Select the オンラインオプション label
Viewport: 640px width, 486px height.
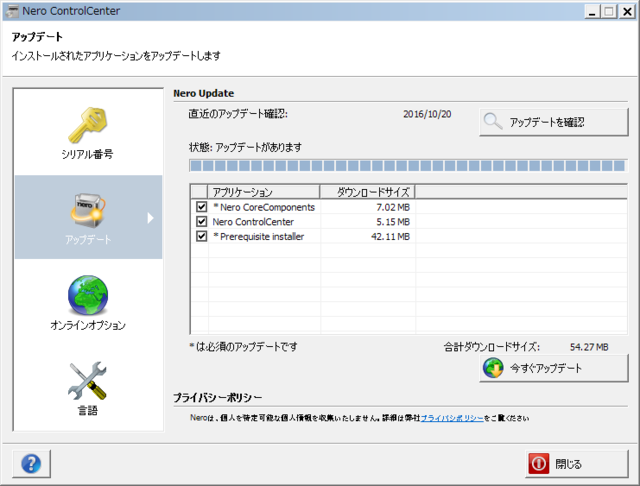88,325
